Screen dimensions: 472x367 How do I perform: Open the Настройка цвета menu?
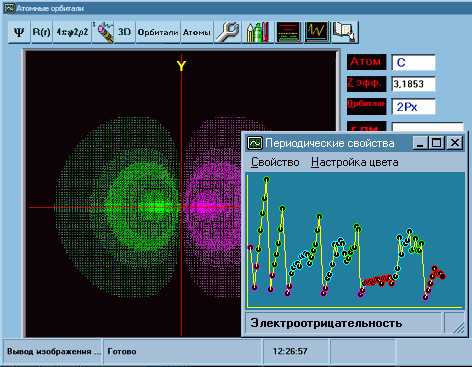click(355, 162)
